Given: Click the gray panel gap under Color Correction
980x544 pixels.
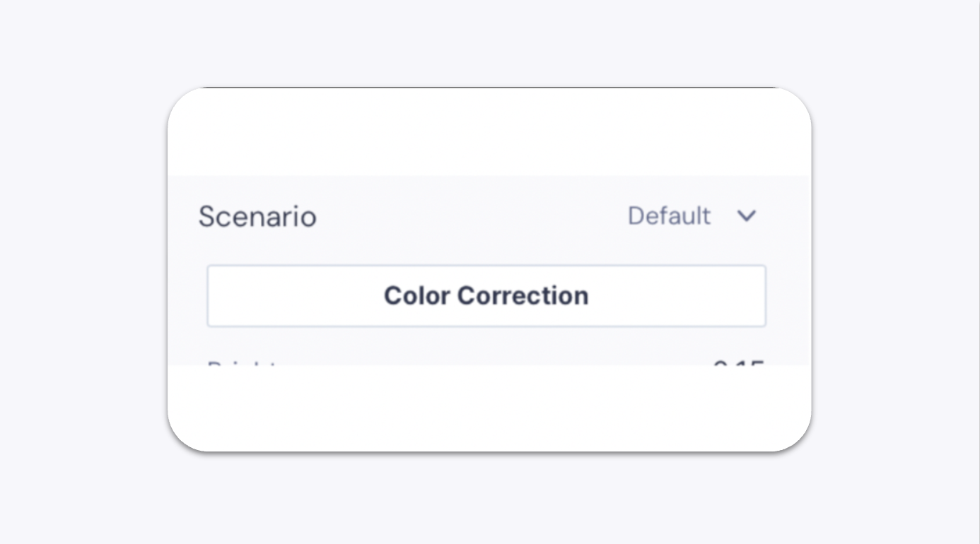Looking at the screenshot, I should [486, 343].
